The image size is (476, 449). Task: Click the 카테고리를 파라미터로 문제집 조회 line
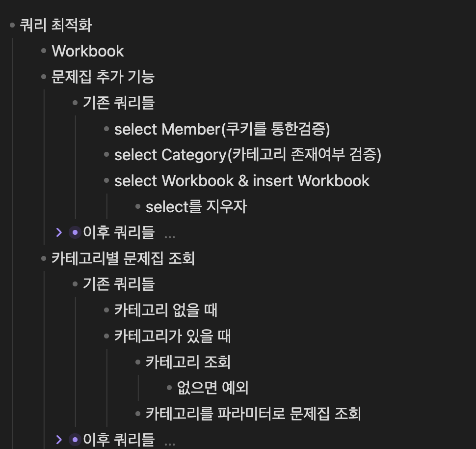click(x=254, y=414)
